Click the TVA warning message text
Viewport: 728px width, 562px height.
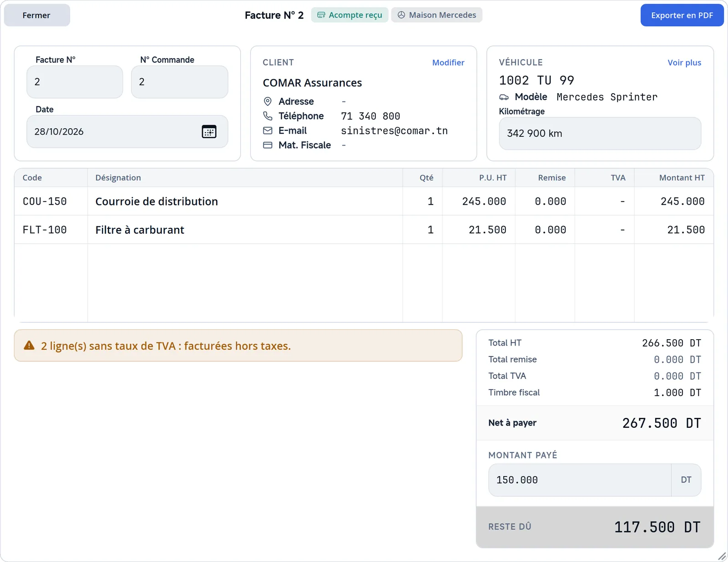(166, 346)
